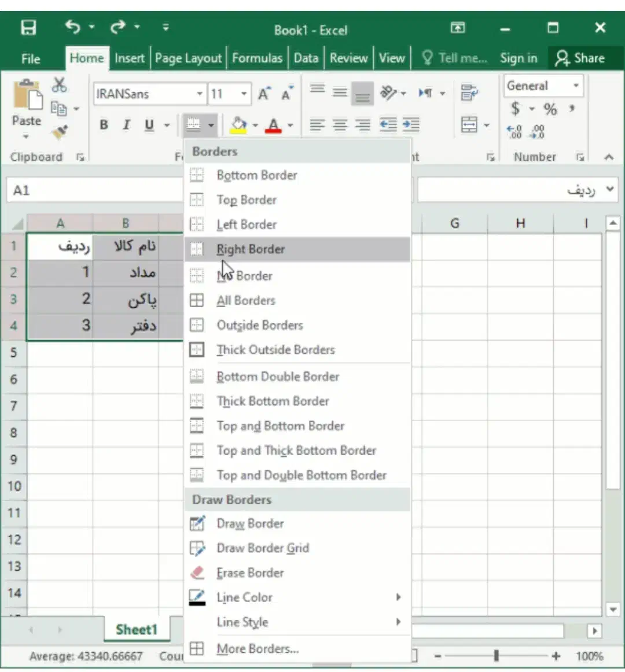Click the Sign in link
Viewport: 625px width, 672px height.
click(x=518, y=58)
